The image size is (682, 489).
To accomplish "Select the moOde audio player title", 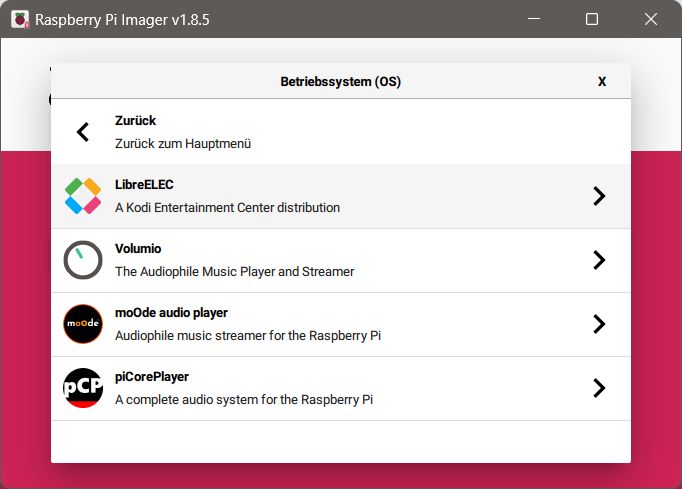I will click(x=171, y=312).
